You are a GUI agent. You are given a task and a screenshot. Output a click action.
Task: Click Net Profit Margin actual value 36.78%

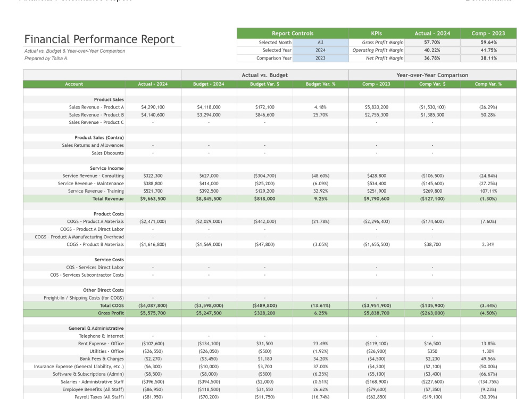click(x=432, y=58)
